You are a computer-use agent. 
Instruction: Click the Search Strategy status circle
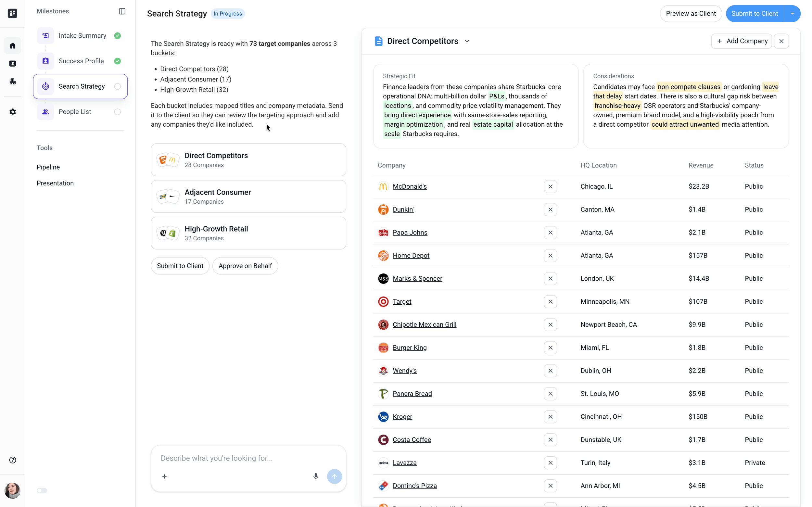tap(117, 86)
